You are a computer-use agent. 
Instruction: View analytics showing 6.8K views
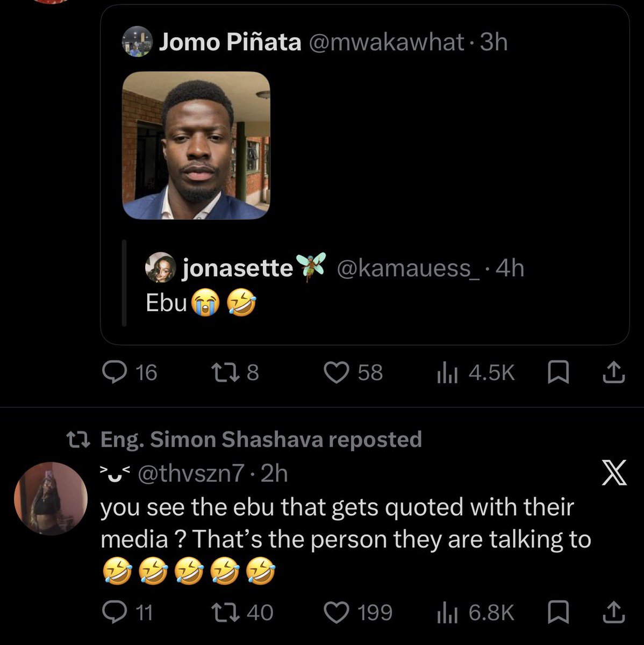475,612
